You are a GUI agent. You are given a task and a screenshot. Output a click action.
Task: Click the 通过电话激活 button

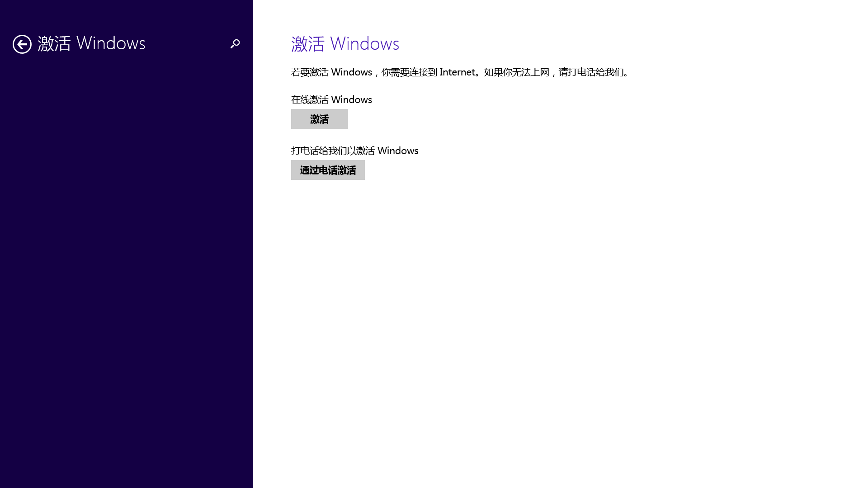click(x=328, y=170)
